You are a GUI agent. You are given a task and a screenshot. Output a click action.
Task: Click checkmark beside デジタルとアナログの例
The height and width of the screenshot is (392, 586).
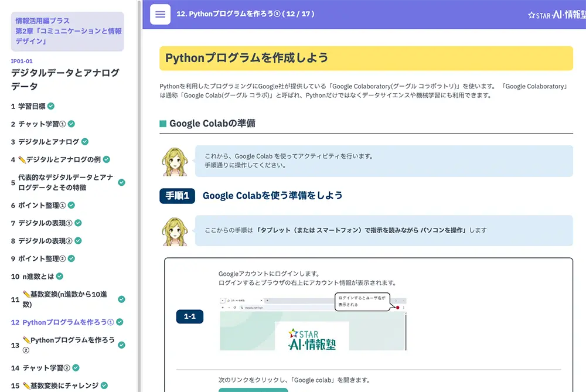107,159
